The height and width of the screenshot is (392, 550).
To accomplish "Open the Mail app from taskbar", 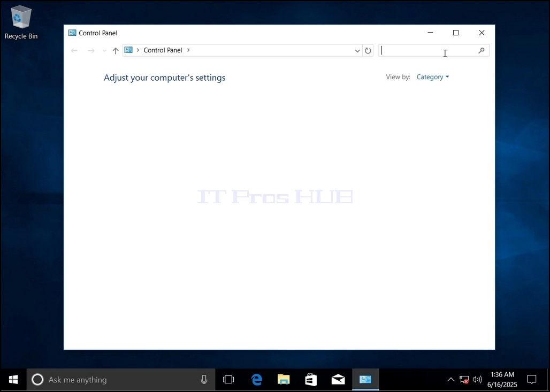I will (338, 379).
